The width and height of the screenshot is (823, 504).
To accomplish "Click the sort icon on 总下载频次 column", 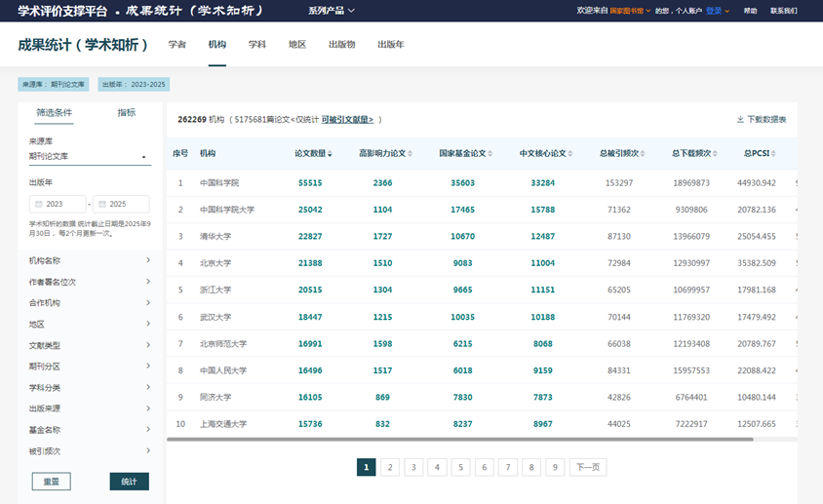I will pyautogui.click(x=715, y=154).
